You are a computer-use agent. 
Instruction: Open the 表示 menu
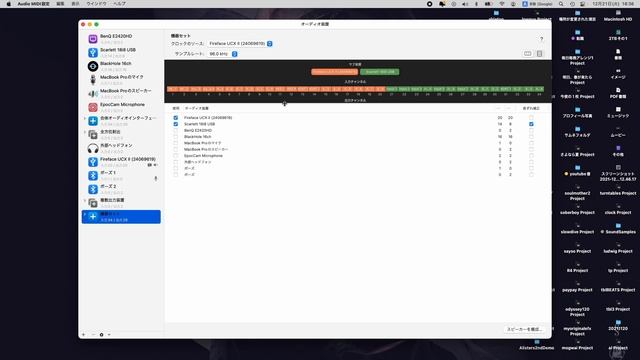76,4
